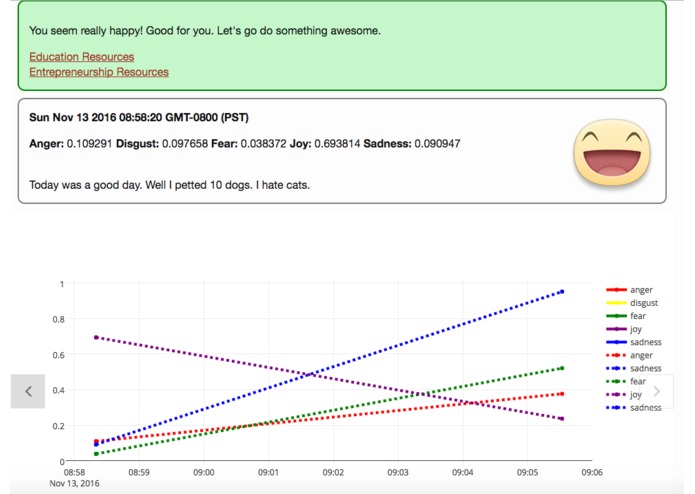This screenshot has height=494, width=695.
Task: Click the 09:00 x-axis label
Action: [x=203, y=472]
